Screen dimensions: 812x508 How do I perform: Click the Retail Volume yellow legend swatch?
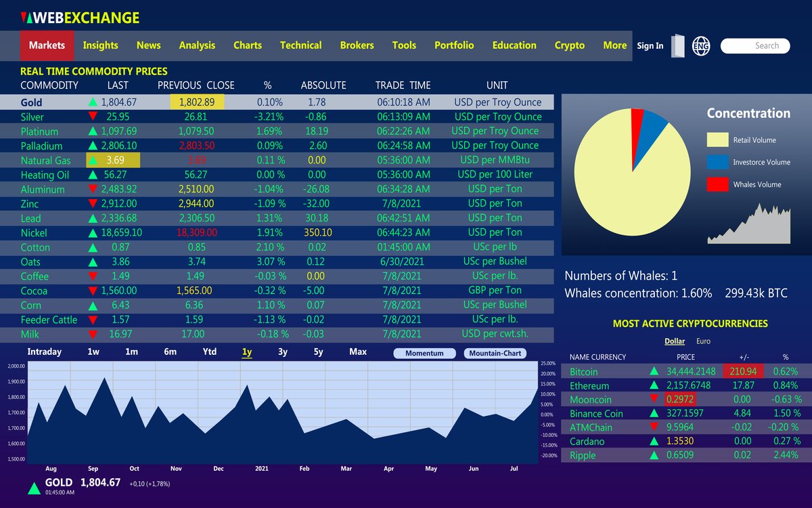(717, 140)
